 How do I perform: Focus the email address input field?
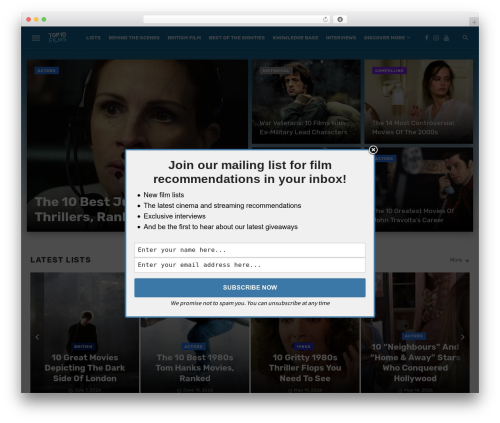pyautogui.click(x=250, y=265)
